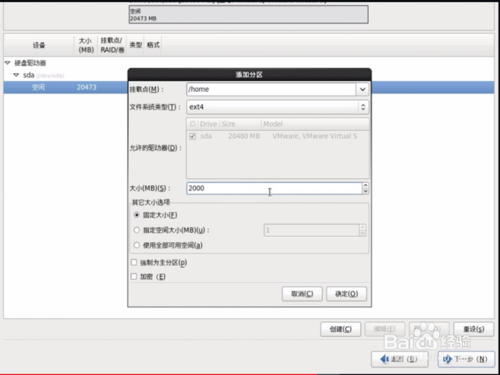This screenshot has height=375, width=500.
Task: Decrease size with the down stepper arrow
Action: [365, 191]
